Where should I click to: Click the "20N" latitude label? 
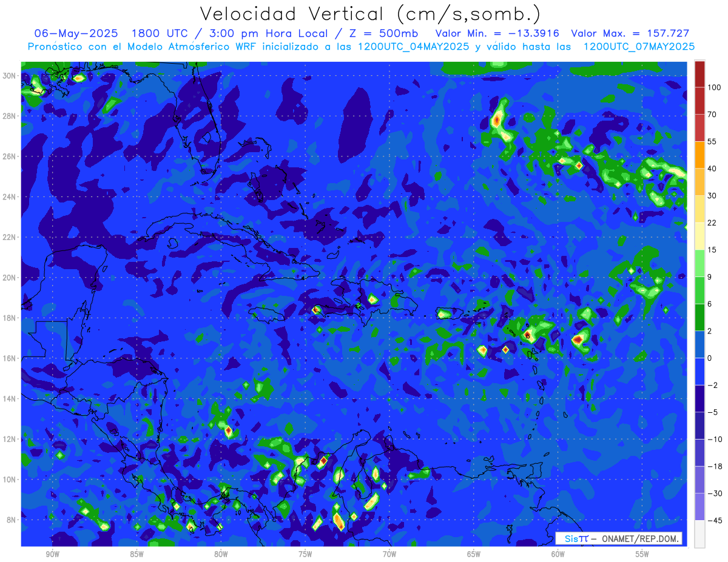point(9,278)
